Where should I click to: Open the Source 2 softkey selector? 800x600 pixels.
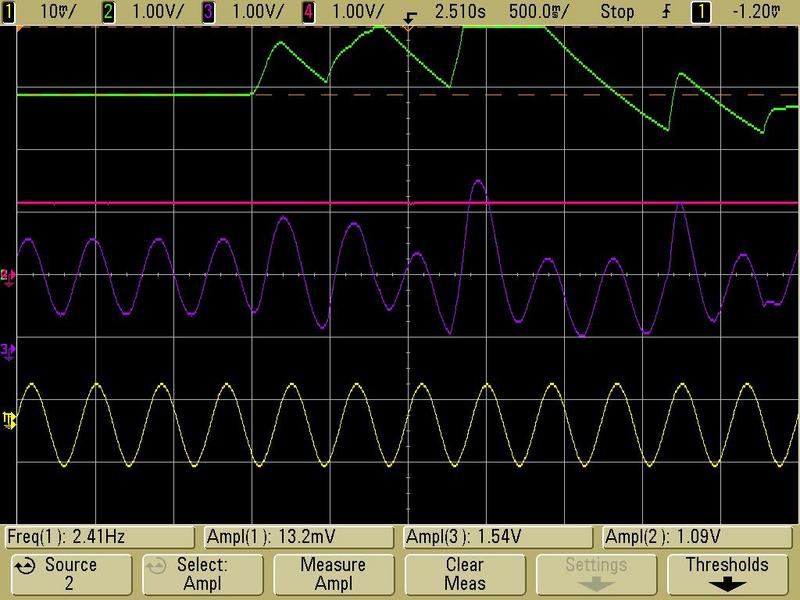pyautogui.click(x=69, y=573)
